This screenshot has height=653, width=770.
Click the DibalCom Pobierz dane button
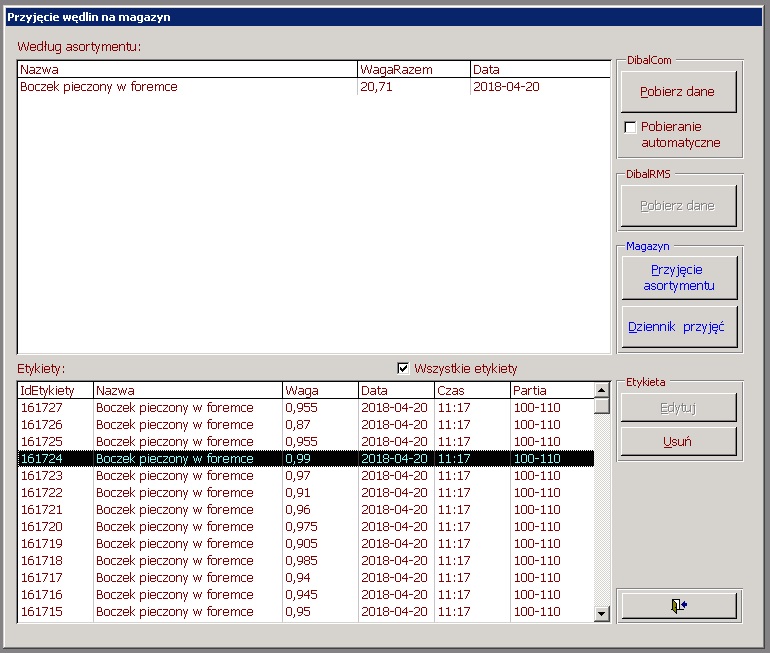(677, 92)
